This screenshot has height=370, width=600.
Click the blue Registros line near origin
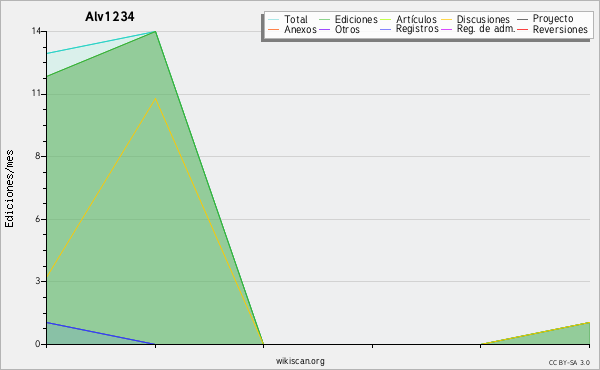(x=101, y=333)
